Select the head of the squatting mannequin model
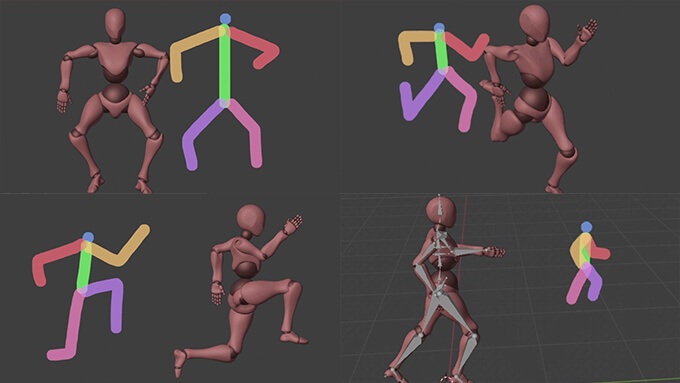This screenshot has height=383, width=680. (x=115, y=24)
